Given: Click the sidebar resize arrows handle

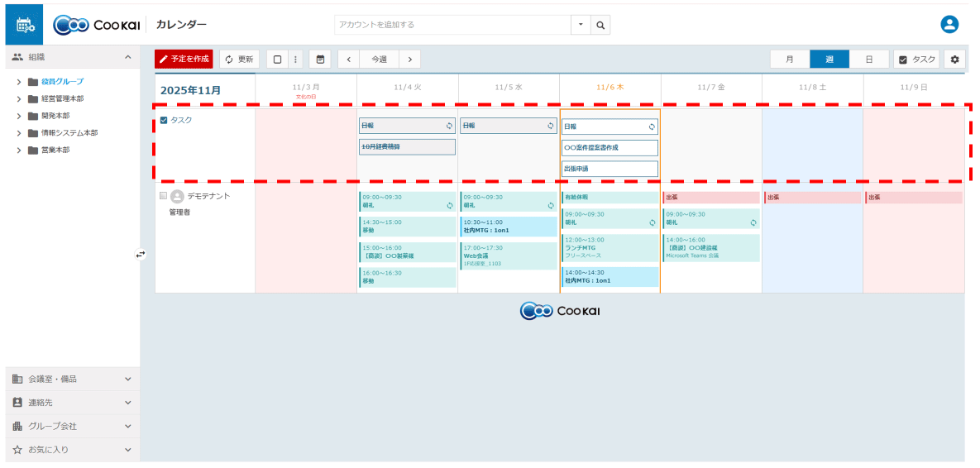Looking at the screenshot, I should [141, 255].
